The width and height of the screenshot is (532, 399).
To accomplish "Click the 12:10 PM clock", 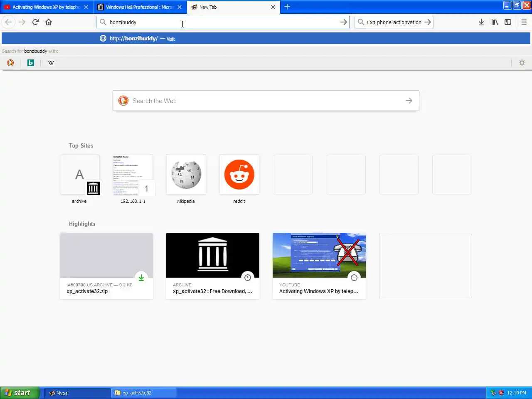I will [517, 393].
